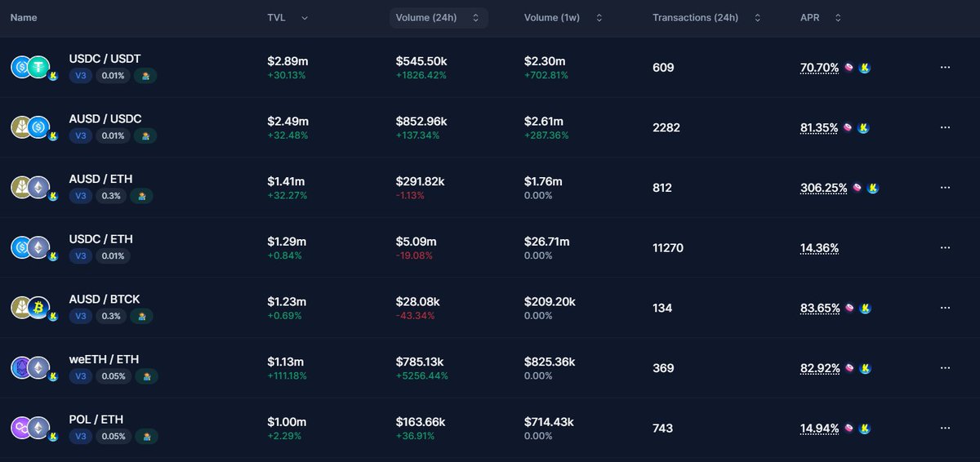Click the weETH / ETH token pair icon
The width and height of the screenshot is (980, 462).
[33, 368]
